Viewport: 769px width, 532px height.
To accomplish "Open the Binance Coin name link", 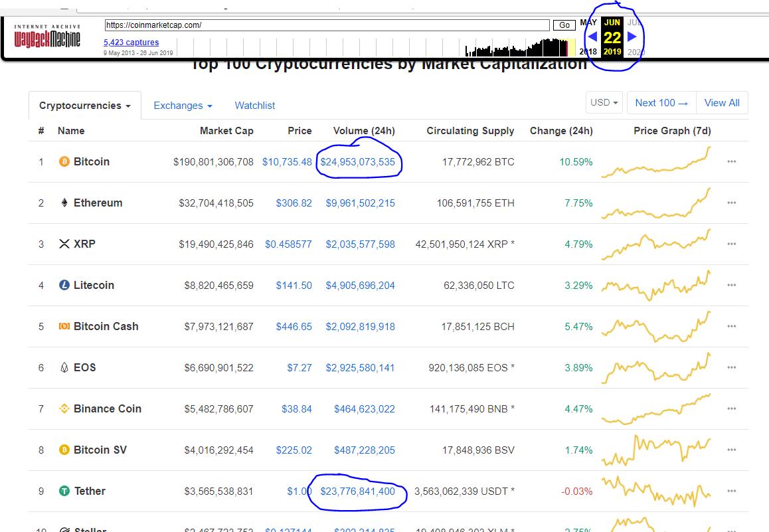I will (x=108, y=409).
